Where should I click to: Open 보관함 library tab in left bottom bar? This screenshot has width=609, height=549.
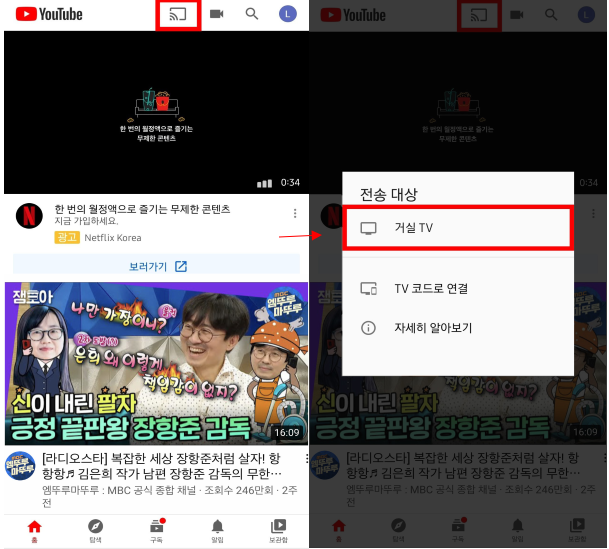pos(278,531)
